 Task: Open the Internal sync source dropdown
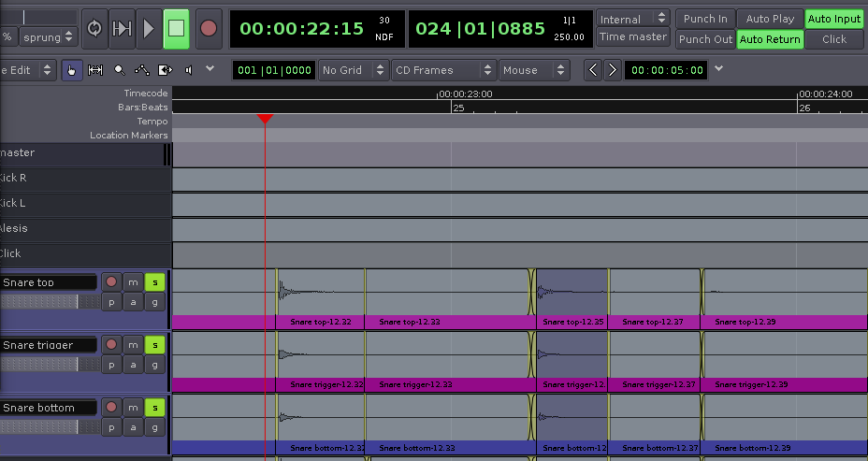click(633, 19)
